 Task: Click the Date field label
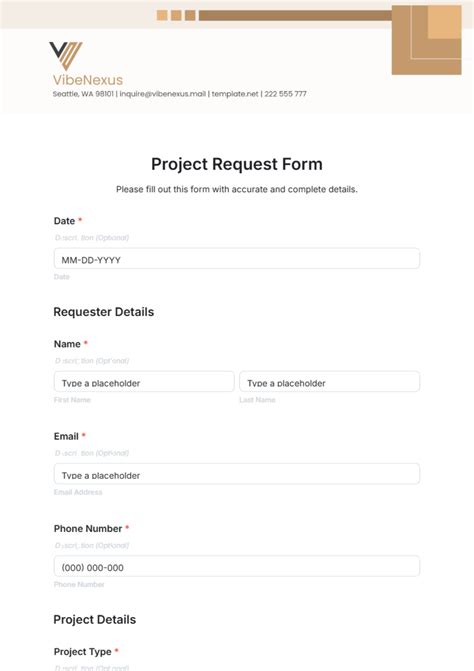(x=64, y=221)
